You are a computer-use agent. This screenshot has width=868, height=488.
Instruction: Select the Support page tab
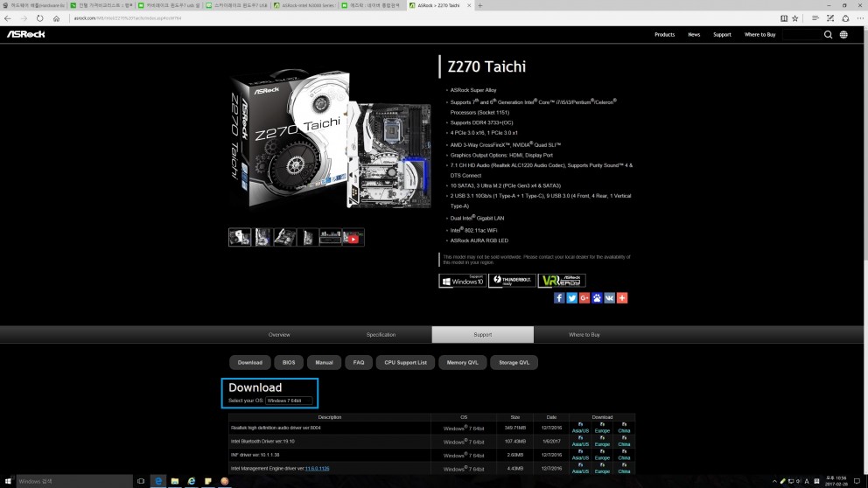(x=483, y=335)
